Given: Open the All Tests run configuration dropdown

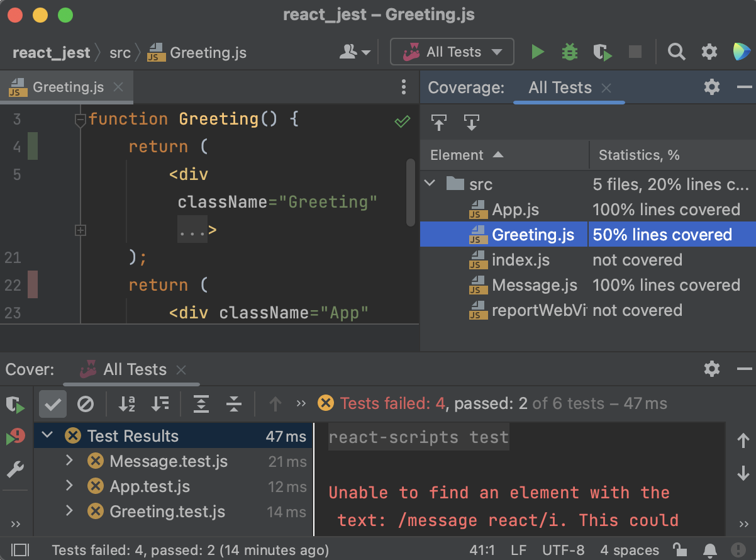Looking at the screenshot, I should [452, 52].
